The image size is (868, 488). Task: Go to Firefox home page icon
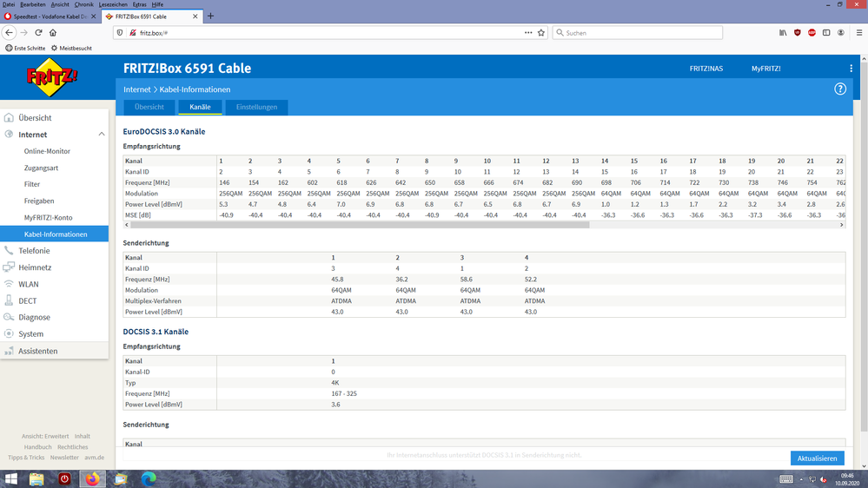53,33
